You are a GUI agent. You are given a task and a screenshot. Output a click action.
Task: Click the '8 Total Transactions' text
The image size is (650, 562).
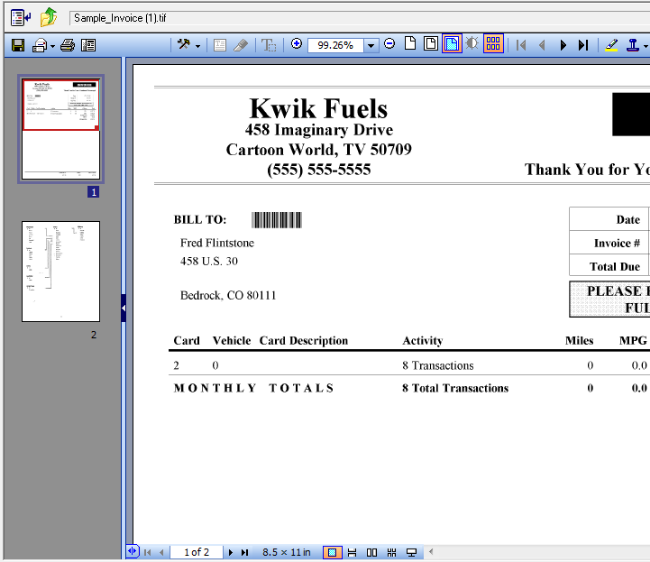point(455,388)
